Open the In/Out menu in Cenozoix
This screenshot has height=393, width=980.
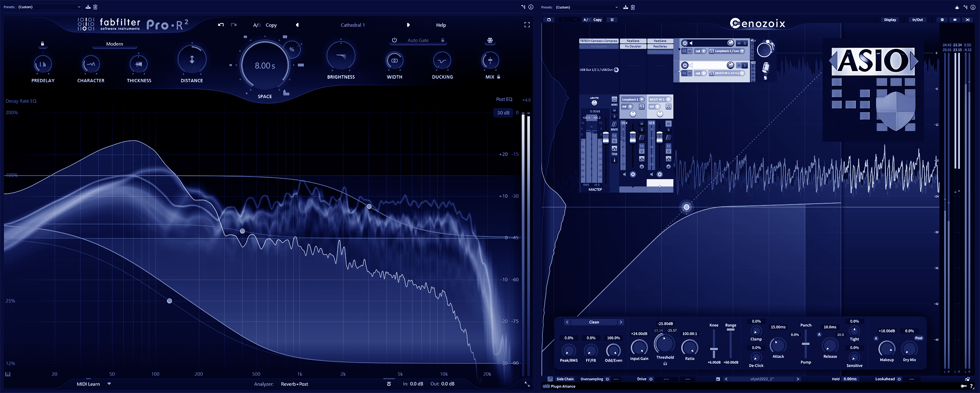[x=918, y=20]
